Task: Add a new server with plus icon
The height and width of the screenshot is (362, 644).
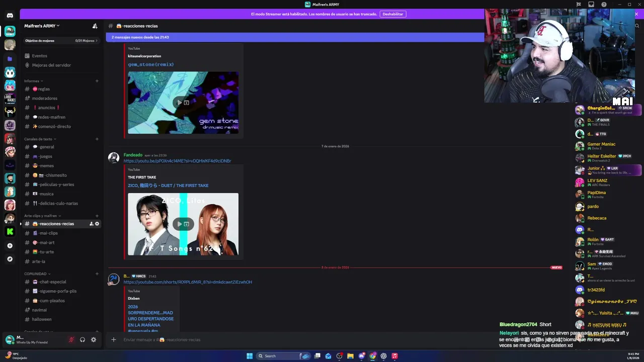Action: pyautogui.click(x=10, y=245)
